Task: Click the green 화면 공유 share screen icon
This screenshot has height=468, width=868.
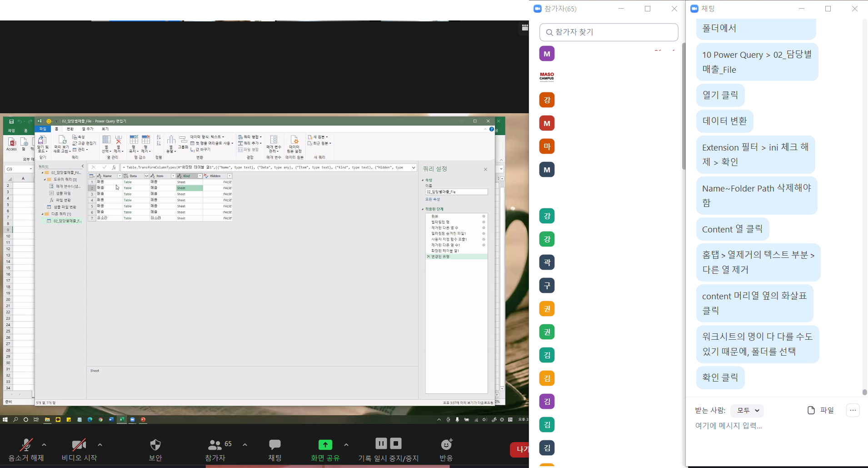Action: click(325, 444)
